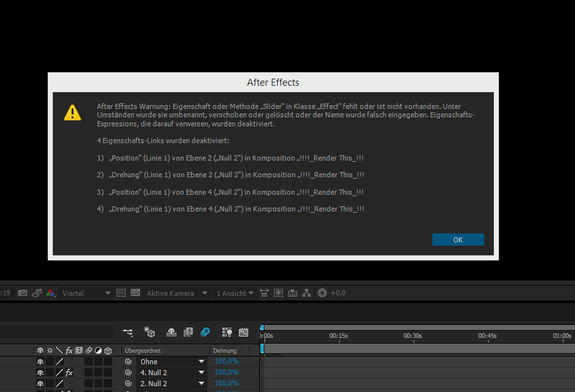Take a snapshot with the camera icon
Viewport: 575px width, 392px height.
click(x=23, y=293)
